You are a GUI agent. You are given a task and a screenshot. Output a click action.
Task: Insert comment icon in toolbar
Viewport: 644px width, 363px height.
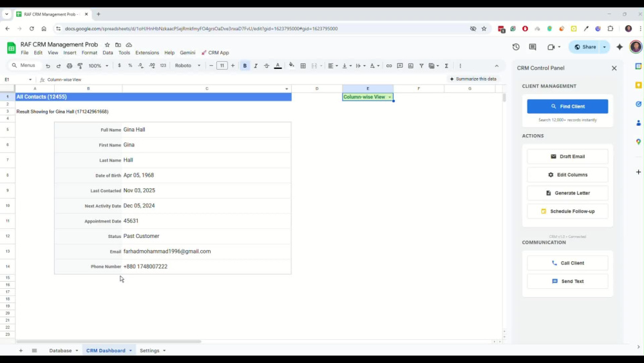400,66
